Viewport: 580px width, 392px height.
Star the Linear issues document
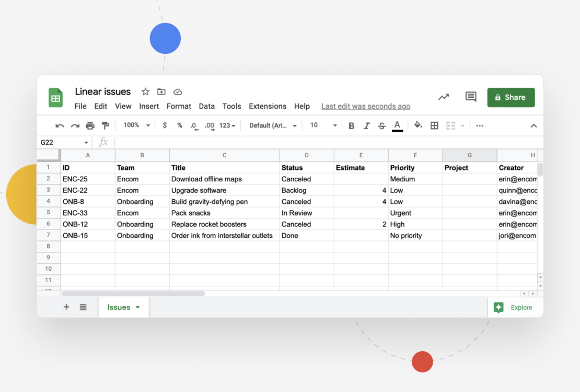(x=145, y=92)
